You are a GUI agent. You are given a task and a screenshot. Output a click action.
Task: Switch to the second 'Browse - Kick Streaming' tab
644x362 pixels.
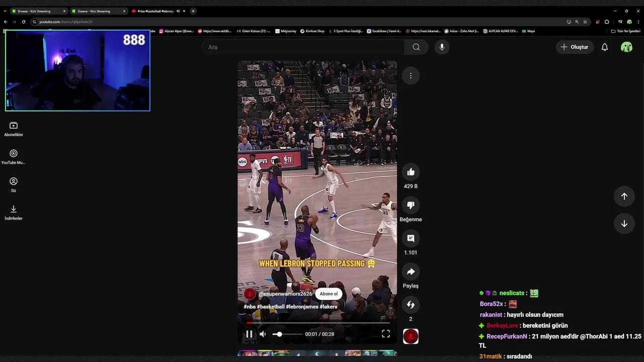click(98, 11)
